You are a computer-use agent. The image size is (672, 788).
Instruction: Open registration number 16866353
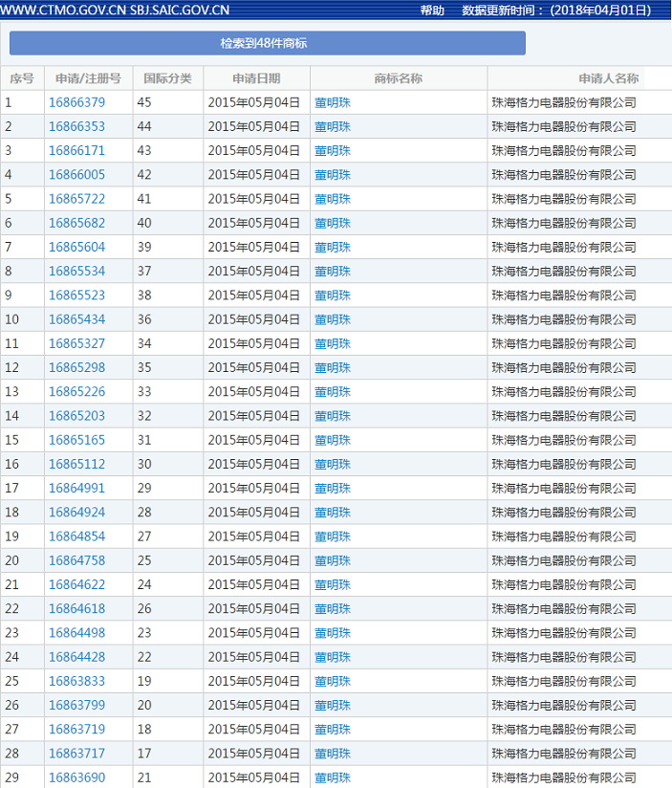[76, 126]
